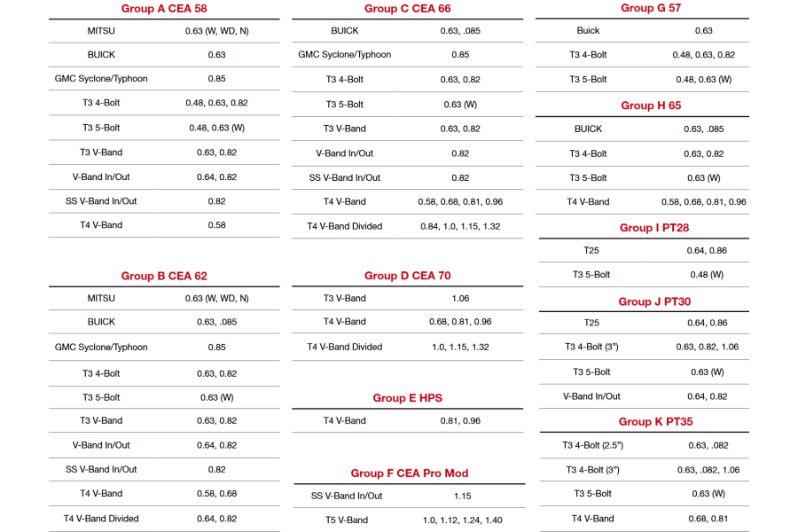Select the 0.63, 0.82, 1.06 value

click(x=707, y=348)
